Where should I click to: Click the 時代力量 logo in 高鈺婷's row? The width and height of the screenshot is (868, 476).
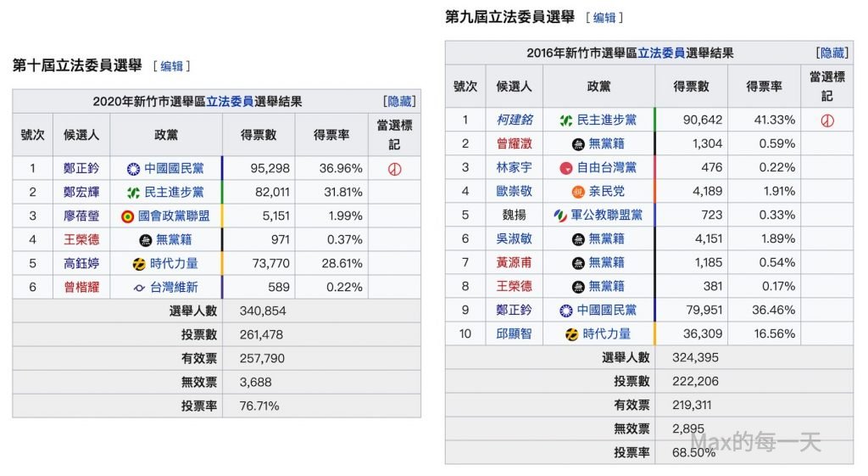point(139,264)
